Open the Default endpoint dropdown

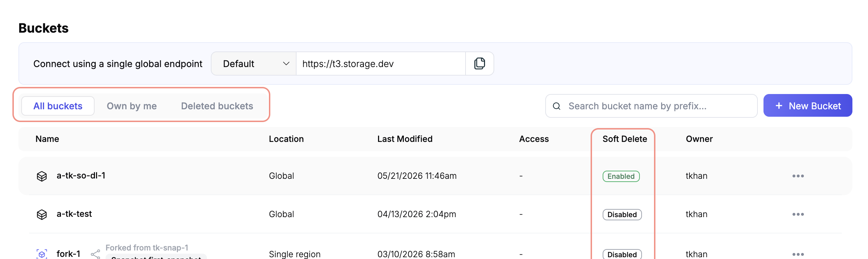pos(254,64)
